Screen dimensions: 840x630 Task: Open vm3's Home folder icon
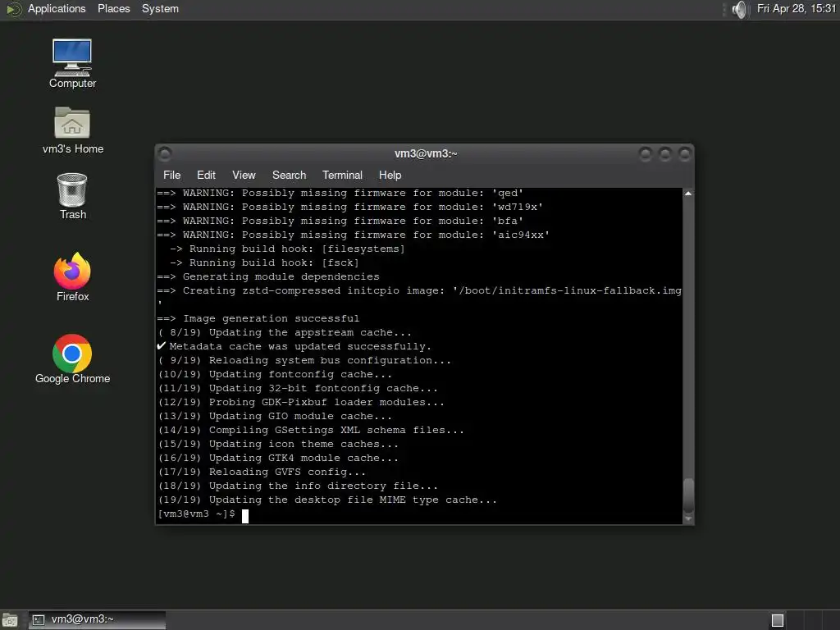point(72,130)
